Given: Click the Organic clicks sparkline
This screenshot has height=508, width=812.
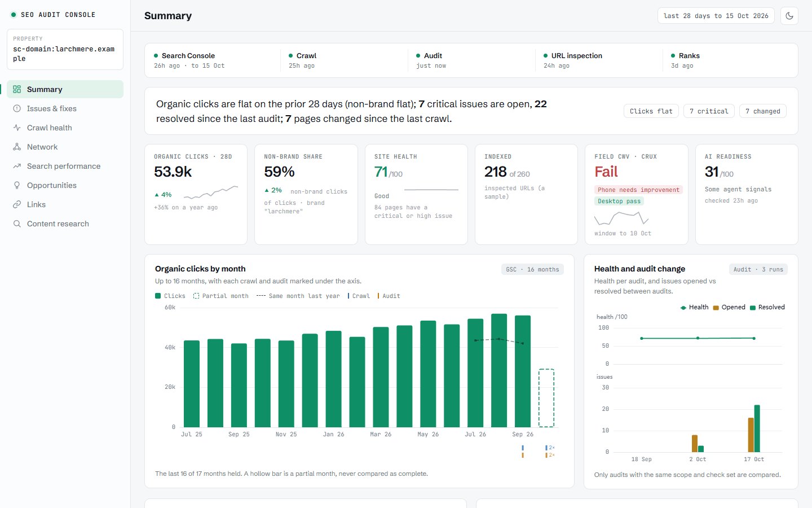Looking at the screenshot, I should pos(211,192).
